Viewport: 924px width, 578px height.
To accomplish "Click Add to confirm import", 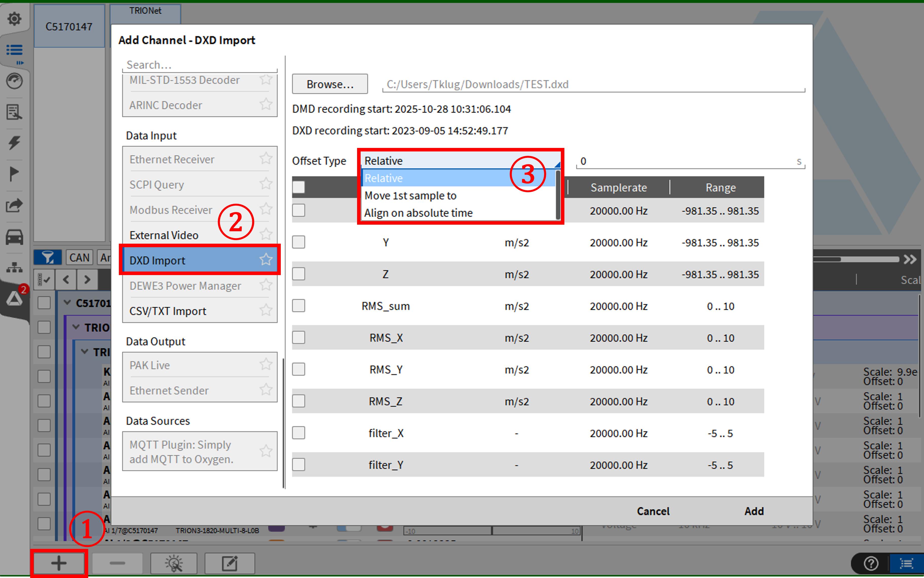I will 753,511.
